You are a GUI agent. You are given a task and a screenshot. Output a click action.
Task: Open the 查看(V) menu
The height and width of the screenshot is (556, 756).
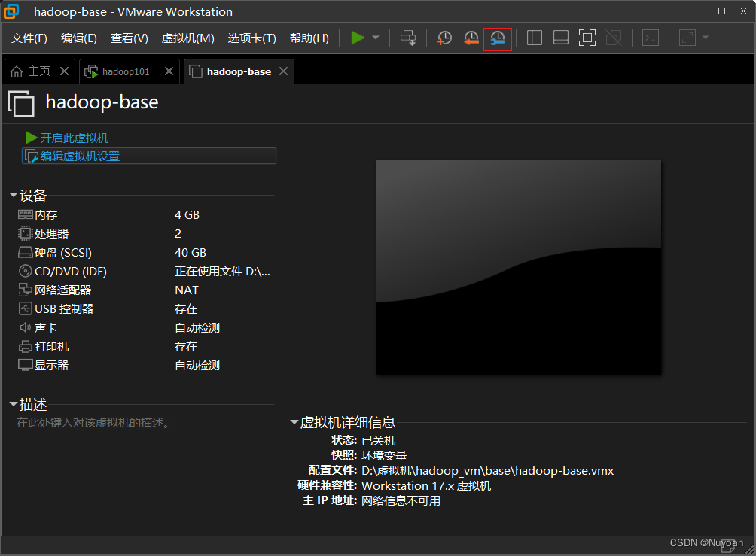(x=130, y=38)
